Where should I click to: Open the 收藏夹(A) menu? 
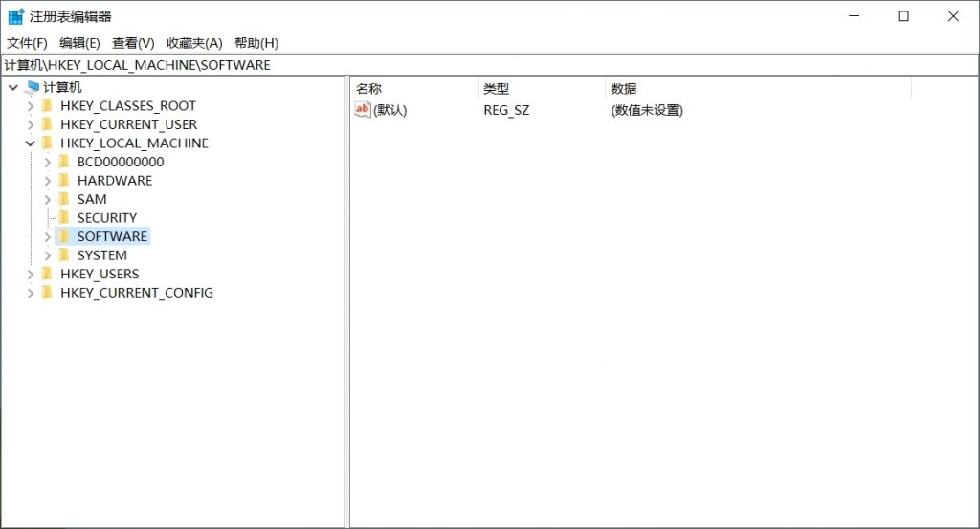pyautogui.click(x=194, y=43)
